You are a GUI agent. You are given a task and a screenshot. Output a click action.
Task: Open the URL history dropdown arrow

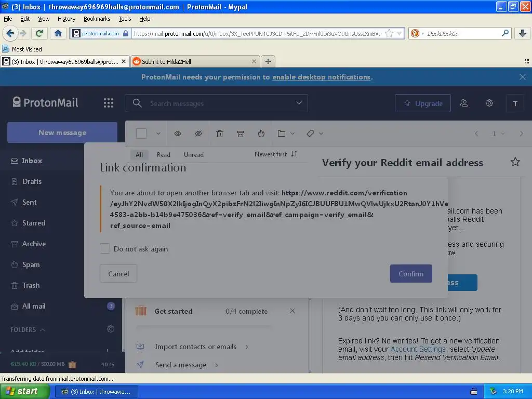[x=400, y=33]
